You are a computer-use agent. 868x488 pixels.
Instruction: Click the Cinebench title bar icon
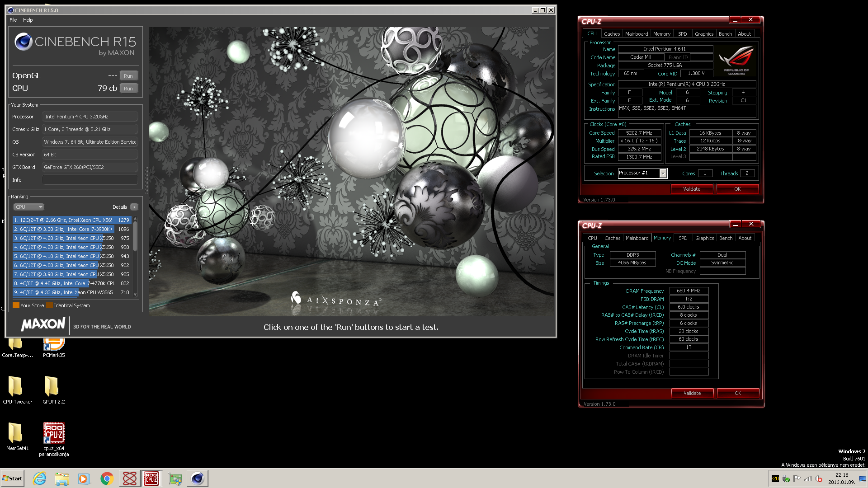click(x=11, y=10)
